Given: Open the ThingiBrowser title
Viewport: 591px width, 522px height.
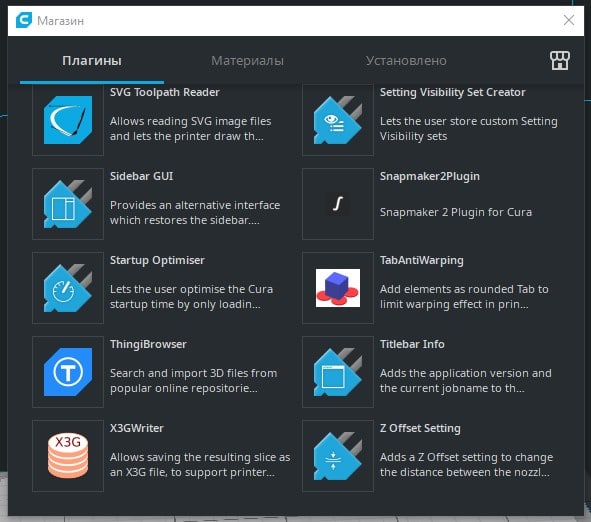Looking at the screenshot, I should 148,344.
